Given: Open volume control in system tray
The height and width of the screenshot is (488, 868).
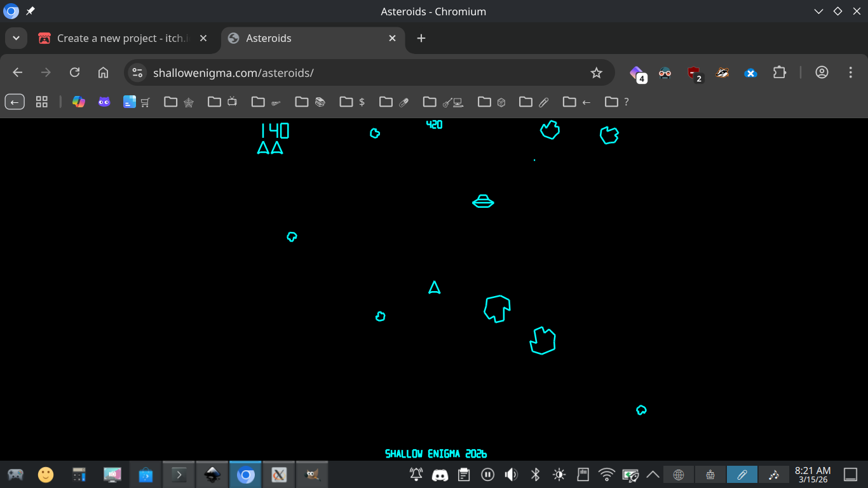Looking at the screenshot, I should tap(511, 475).
